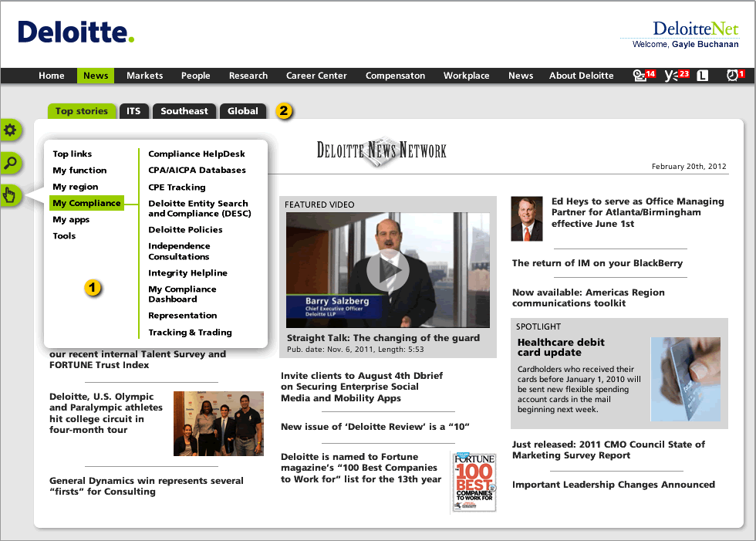Select the green highlighted News nav item
Image resolution: width=756 pixels, height=541 pixels.
click(x=96, y=76)
